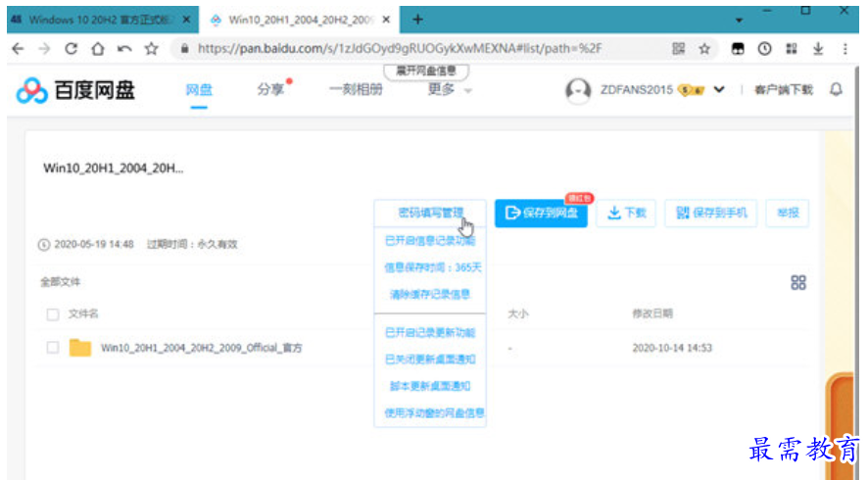Click the 举报 button
This screenshot has width=868, height=480.
tap(788, 214)
